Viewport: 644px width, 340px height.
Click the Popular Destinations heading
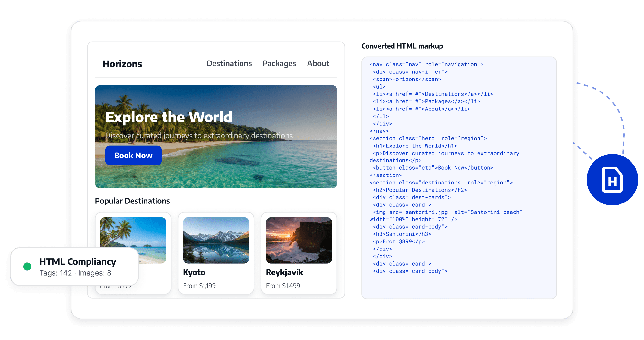coord(132,201)
